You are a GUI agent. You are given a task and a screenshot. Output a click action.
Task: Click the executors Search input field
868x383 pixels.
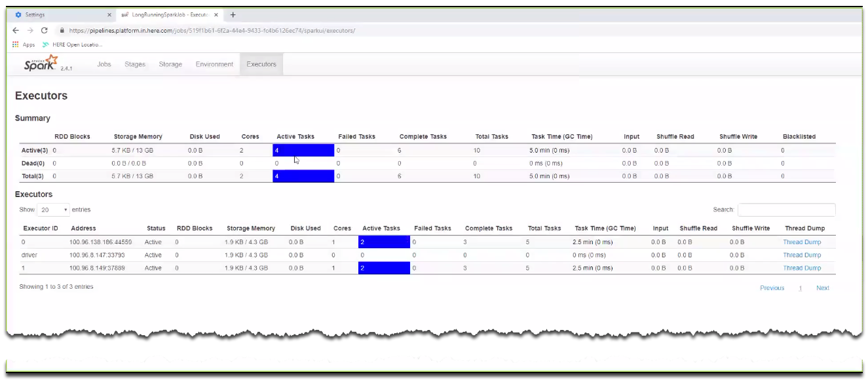click(786, 210)
